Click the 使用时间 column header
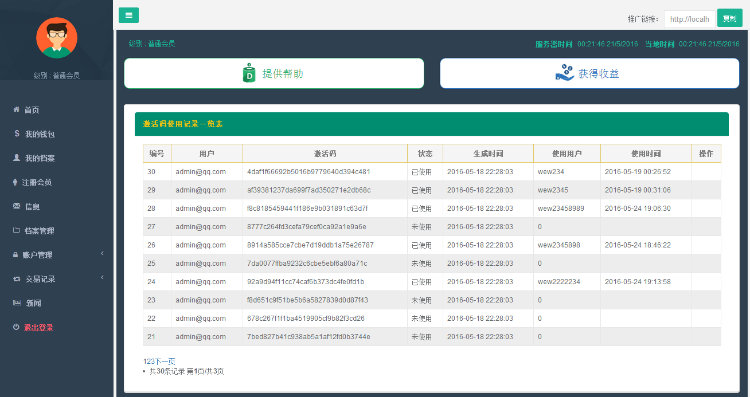This screenshot has width=750, height=397. coord(646,154)
